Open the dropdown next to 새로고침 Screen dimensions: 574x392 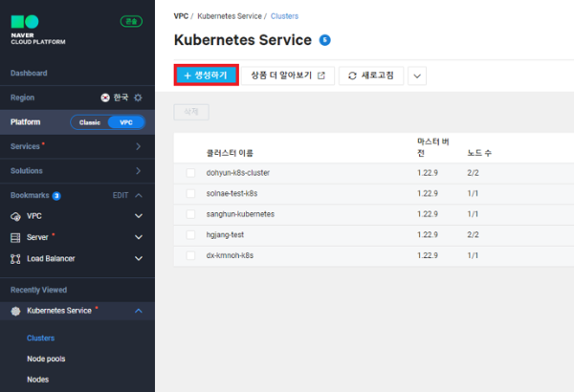417,76
